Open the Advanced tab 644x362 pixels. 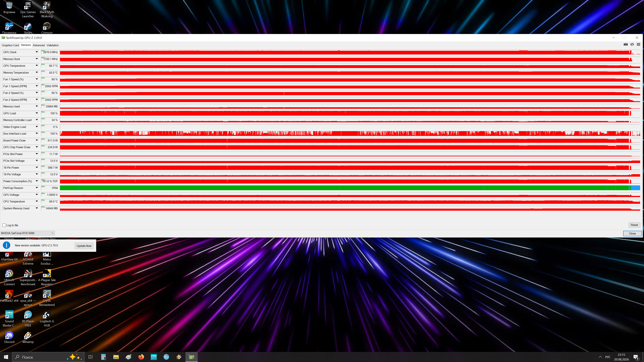point(39,45)
